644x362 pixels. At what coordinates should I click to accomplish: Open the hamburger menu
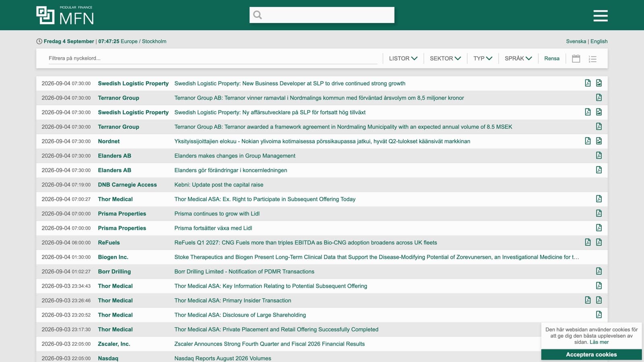click(600, 15)
